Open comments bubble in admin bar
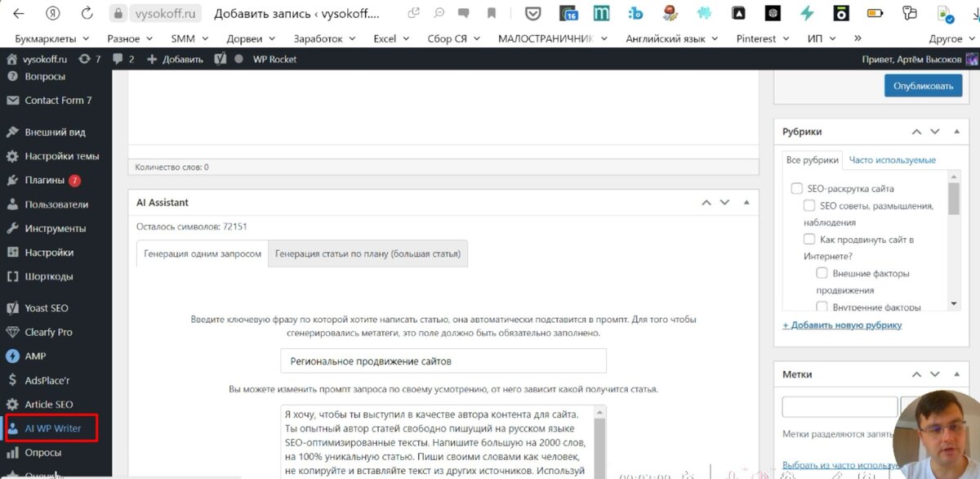This screenshot has width=980, height=479. tap(123, 59)
